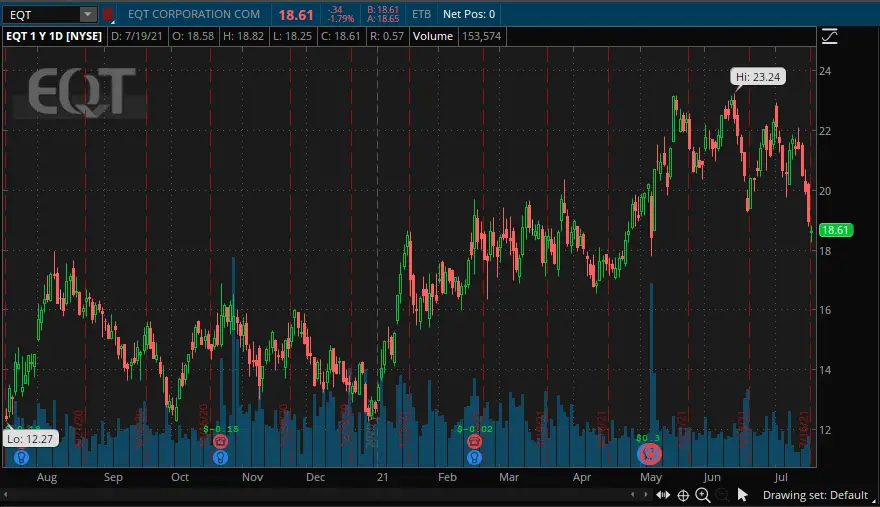Viewport: 880px width, 507px height.
Task: Click the zoom in magnifier icon
Action: (x=703, y=495)
